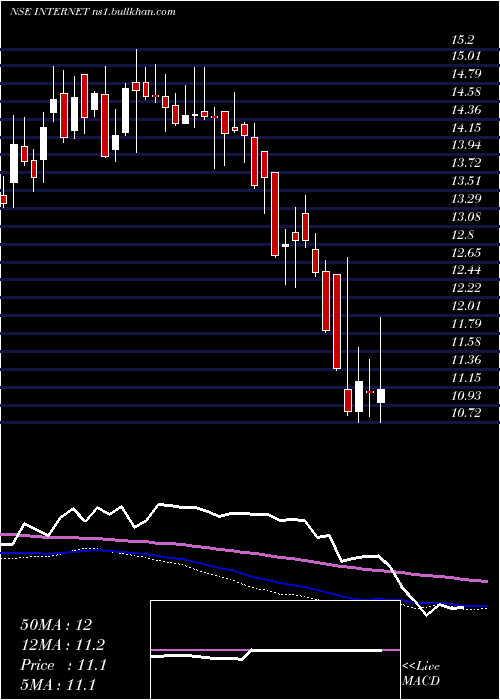Click the 5MA : 11.1 reading
Screen dimensions: 500x700
point(58,684)
